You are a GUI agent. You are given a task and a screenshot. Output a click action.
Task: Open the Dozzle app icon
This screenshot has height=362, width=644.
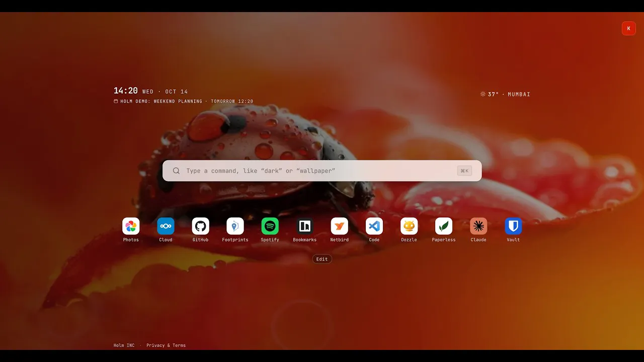click(x=409, y=226)
